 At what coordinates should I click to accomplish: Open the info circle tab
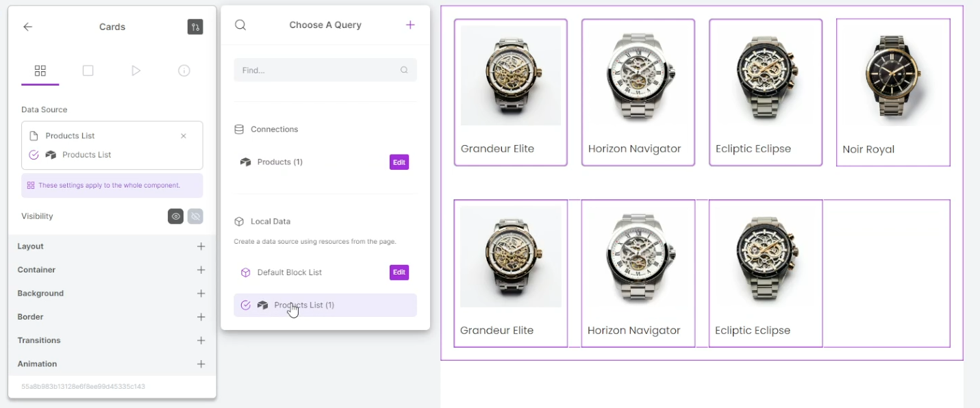pyautogui.click(x=184, y=71)
